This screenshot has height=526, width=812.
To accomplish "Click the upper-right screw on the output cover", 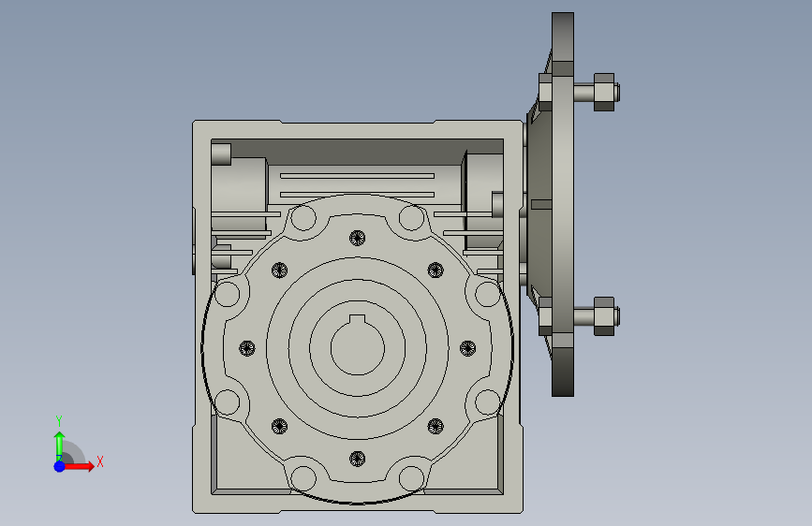I will point(435,270).
